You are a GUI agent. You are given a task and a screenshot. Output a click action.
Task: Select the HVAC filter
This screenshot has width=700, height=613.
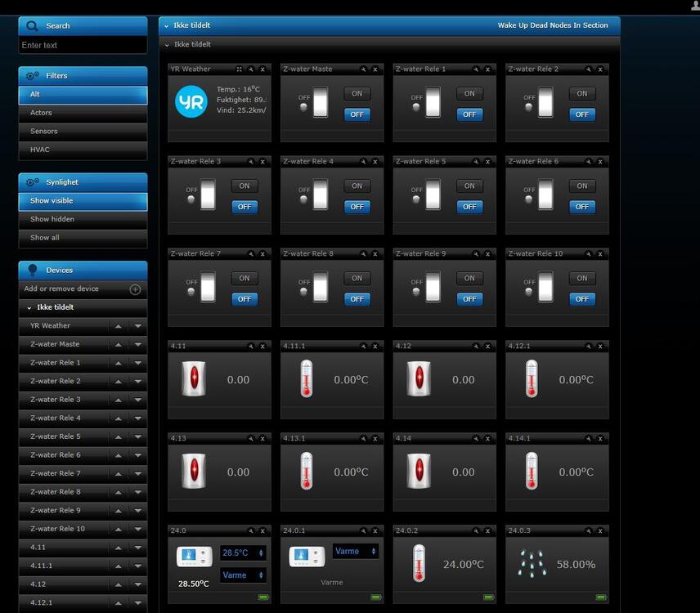tap(83, 150)
